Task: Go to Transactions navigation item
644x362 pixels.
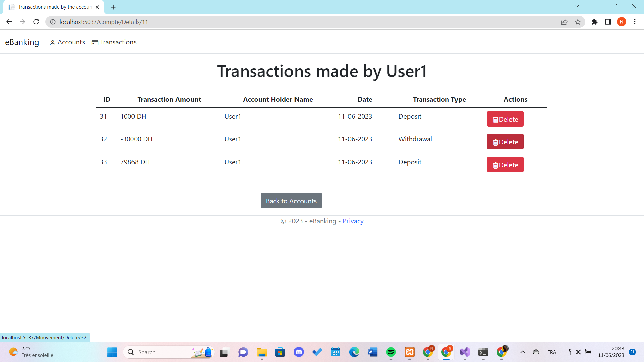Action: (114, 42)
